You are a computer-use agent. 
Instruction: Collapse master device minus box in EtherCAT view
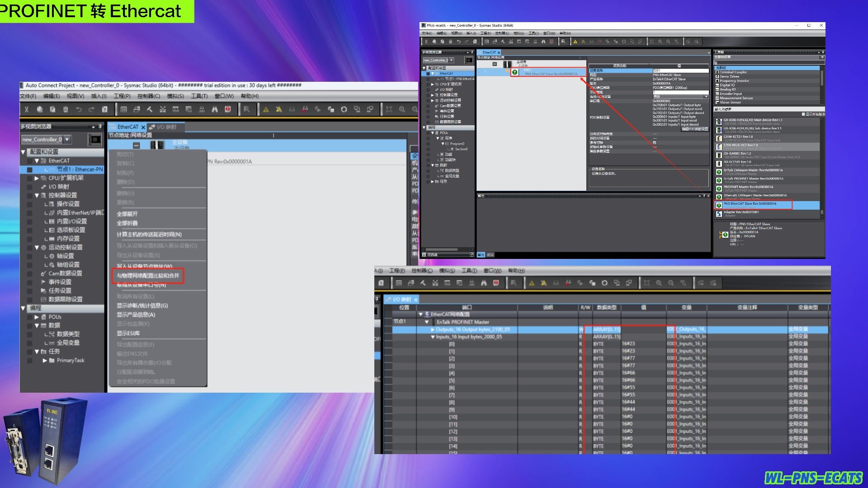(x=136, y=145)
